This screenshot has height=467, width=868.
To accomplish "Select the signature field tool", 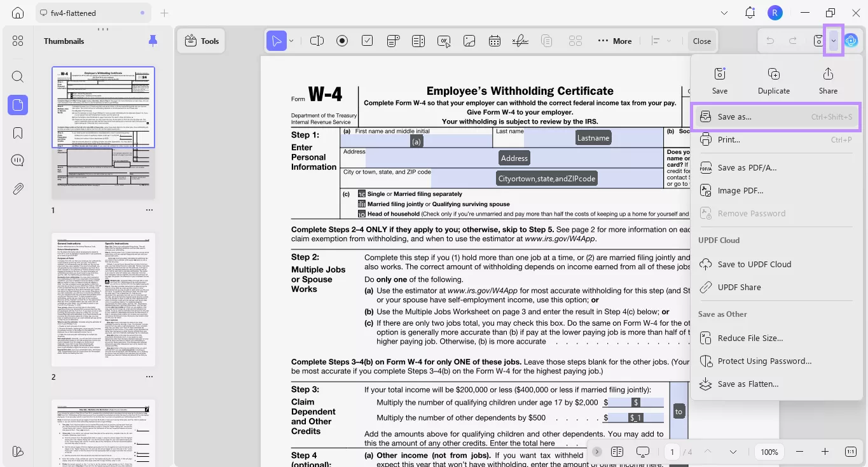I will tap(520, 40).
